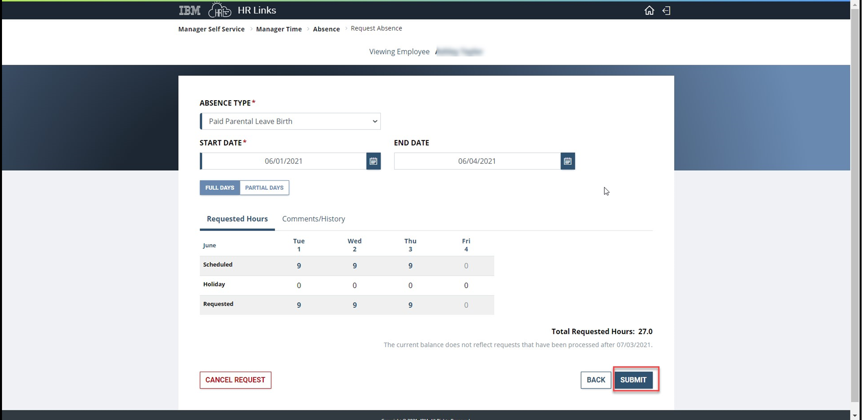The image size is (868, 420).
Task: Switch to the Comments/History tab
Action: [313, 219]
